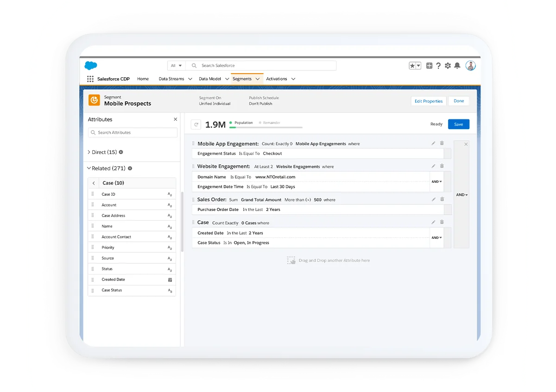Open the Help question mark icon
Viewport: 556px width, 392px height.
pos(438,66)
